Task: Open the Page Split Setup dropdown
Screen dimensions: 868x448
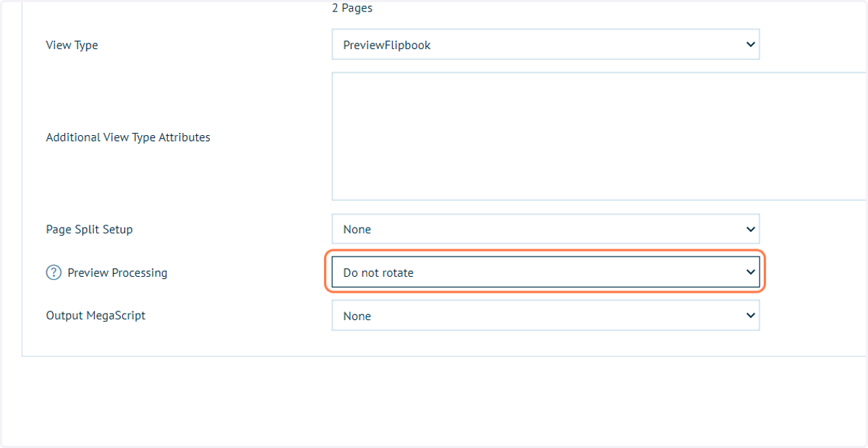Action: click(x=545, y=229)
